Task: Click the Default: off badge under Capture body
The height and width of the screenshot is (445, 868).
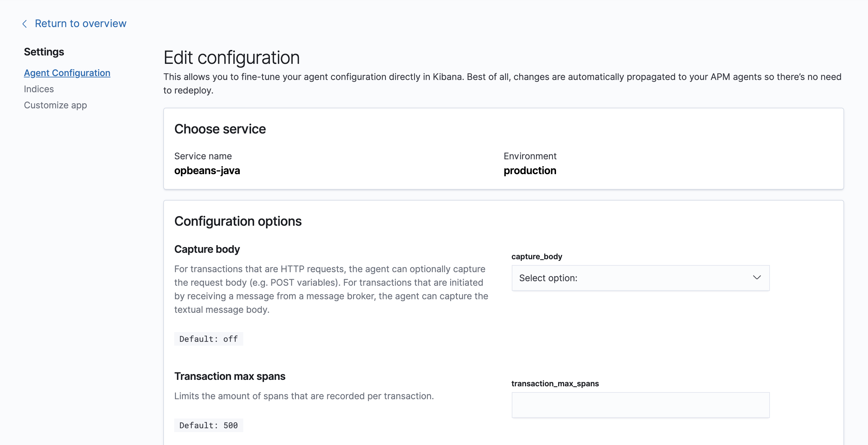Action: (x=208, y=339)
